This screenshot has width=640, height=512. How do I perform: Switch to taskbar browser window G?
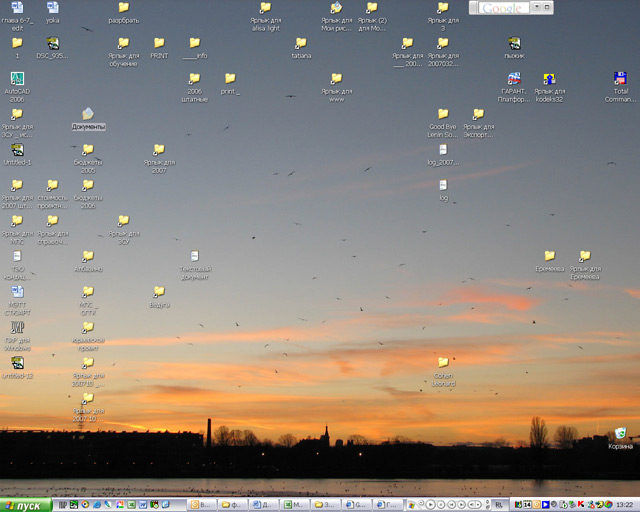coord(357,505)
